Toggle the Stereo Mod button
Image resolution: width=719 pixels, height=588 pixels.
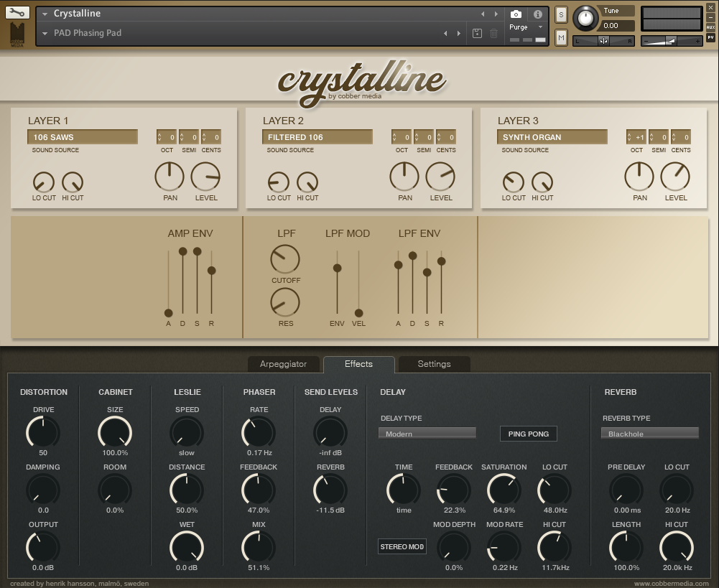click(402, 546)
